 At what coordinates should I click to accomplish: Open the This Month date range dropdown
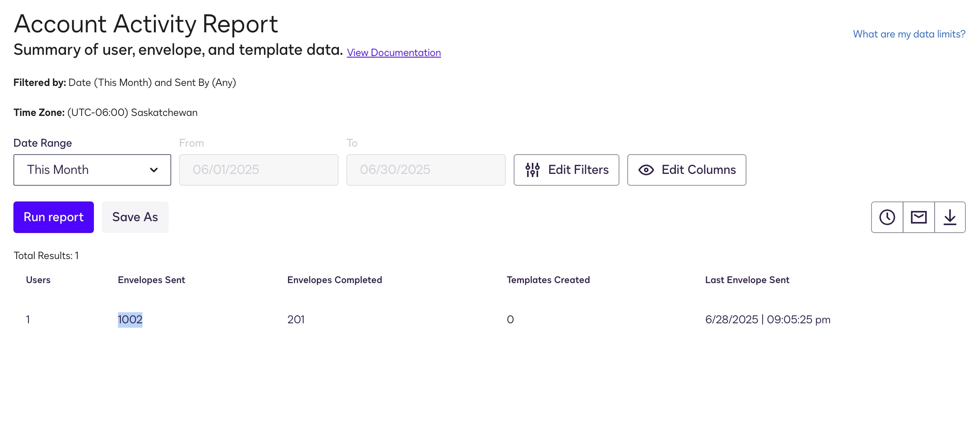(92, 170)
